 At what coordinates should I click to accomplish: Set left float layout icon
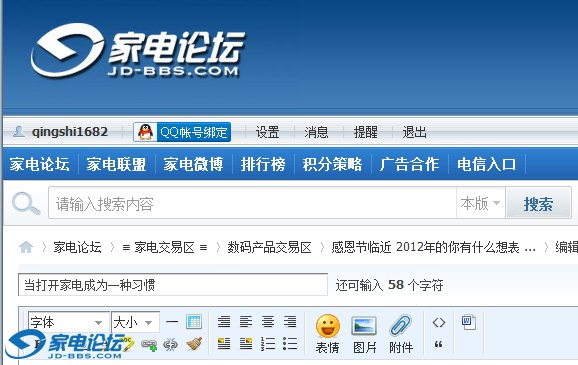click(x=224, y=344)
